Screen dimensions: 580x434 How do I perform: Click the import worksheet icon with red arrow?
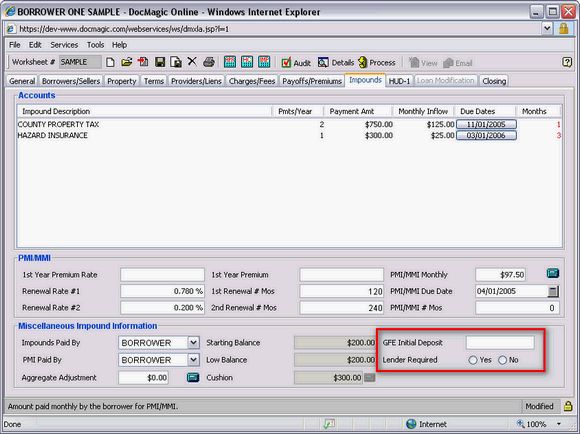[x=143, y=62]
